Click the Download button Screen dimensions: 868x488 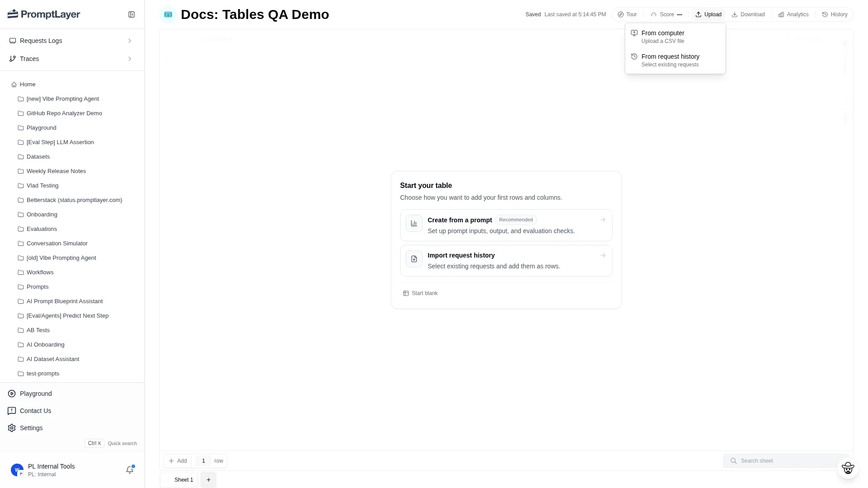click(748, 14)
